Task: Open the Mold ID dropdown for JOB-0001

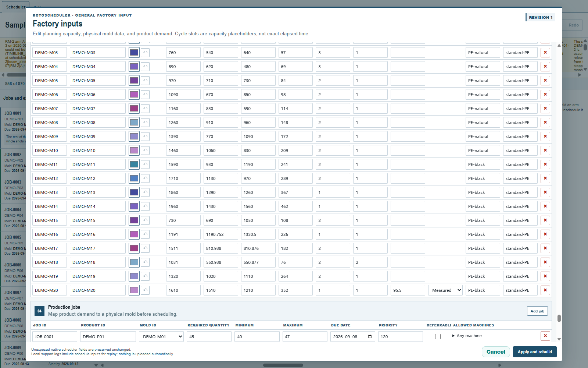Action: tap(161, 336)
